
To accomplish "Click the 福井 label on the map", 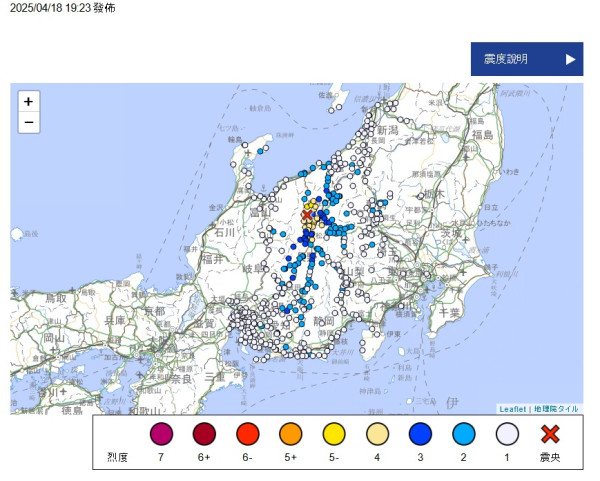I will [x=212, y=259].
